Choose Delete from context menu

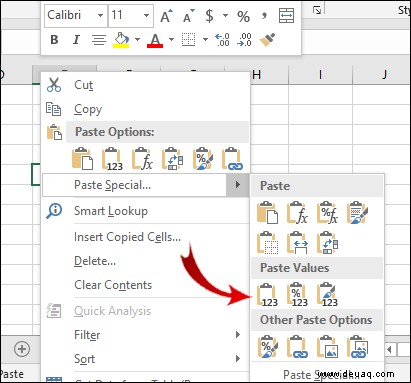point(145,261)
